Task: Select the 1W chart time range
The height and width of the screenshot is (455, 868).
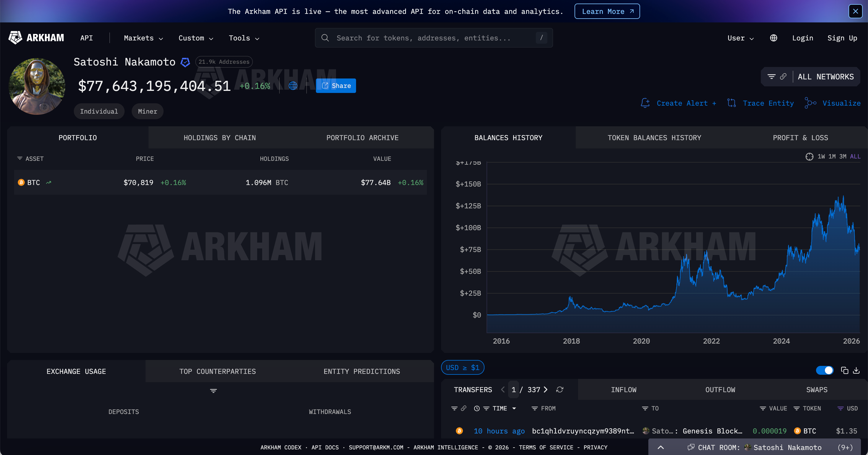Action: coord(821,157)
